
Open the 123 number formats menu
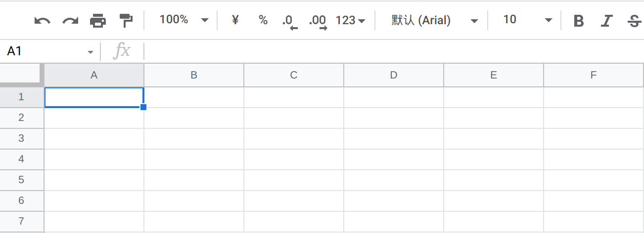pyautogui.click(x=350, y=20)
